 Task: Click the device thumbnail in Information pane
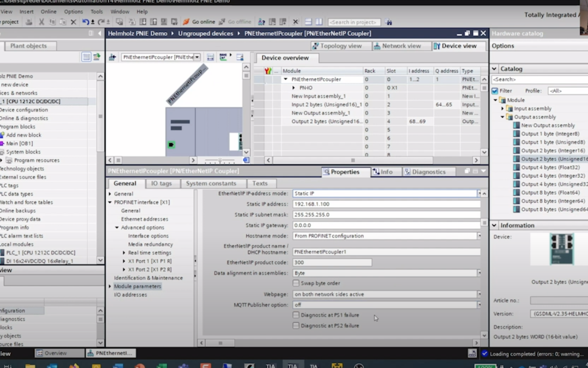[561, 249]
